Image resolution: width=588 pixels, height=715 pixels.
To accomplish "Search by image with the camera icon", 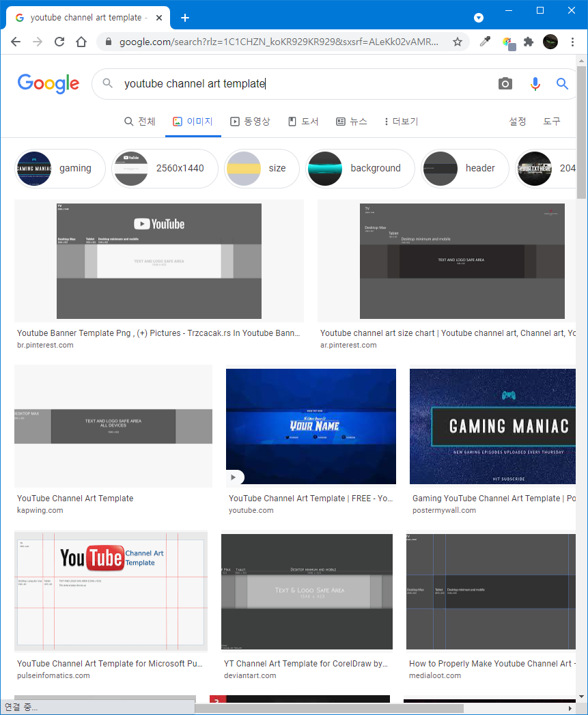I will click(x=505, y=84).
